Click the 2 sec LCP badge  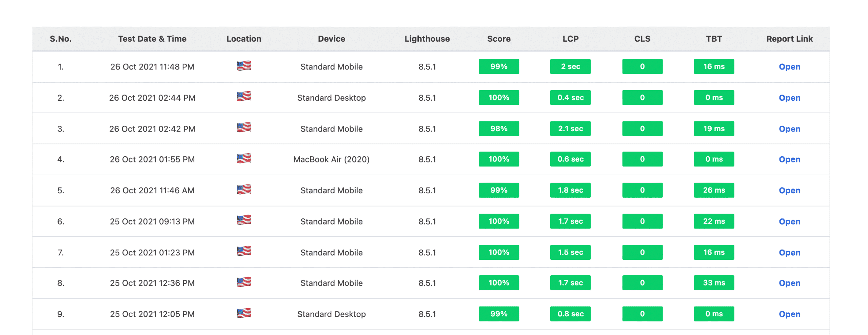(570, 66)
